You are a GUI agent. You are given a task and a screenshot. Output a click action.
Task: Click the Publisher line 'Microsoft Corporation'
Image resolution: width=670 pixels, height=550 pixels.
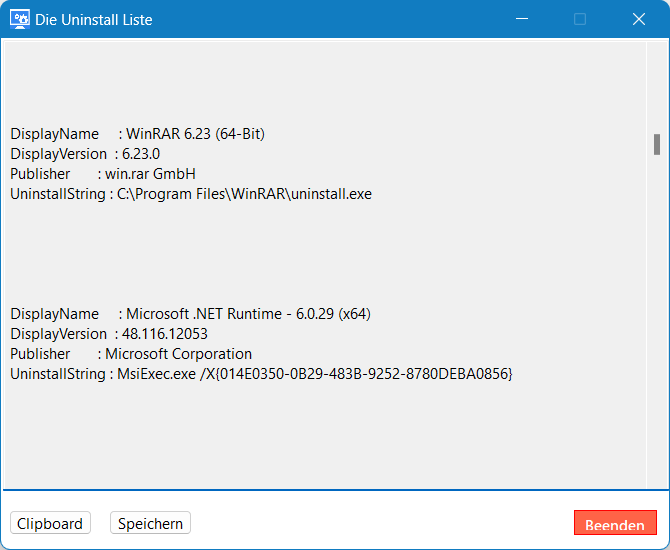(x=131, y=354)
